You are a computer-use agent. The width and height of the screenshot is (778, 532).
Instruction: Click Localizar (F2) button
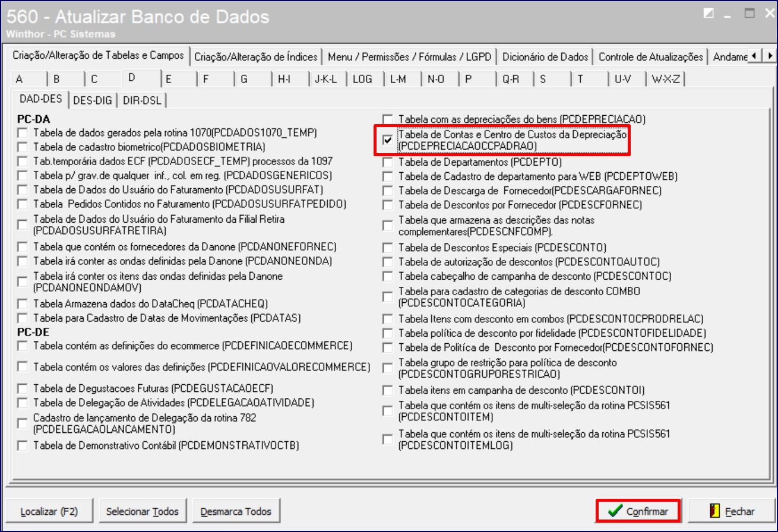click(49, 511)
